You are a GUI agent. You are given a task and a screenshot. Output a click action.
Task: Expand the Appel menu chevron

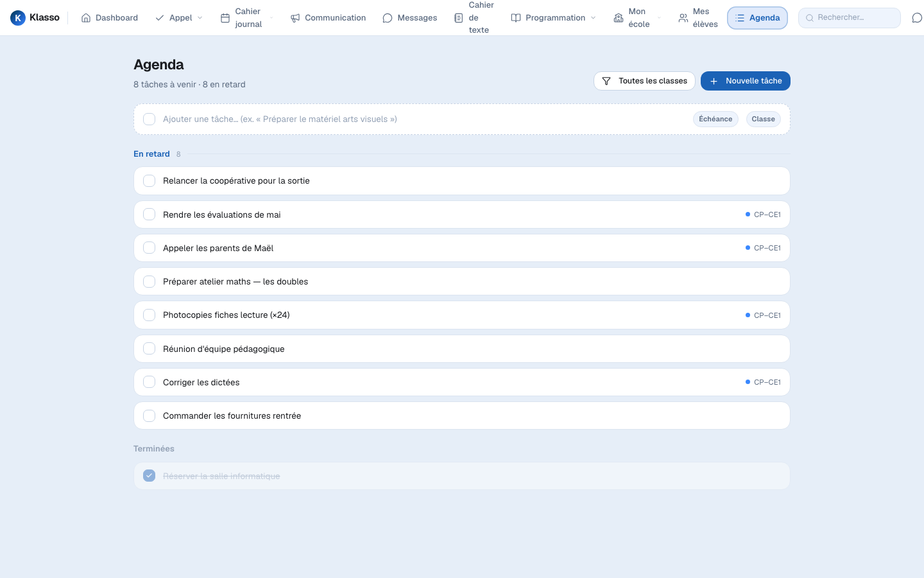tap(200, 18)
